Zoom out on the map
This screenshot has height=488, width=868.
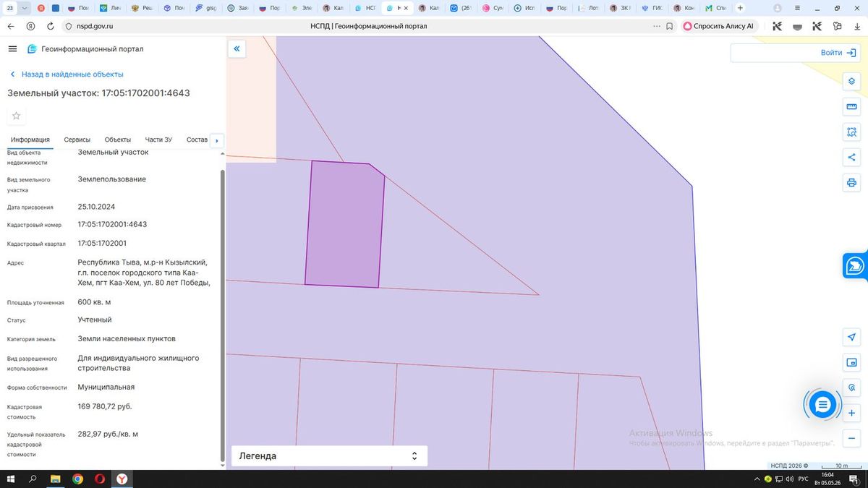point(851,439)
